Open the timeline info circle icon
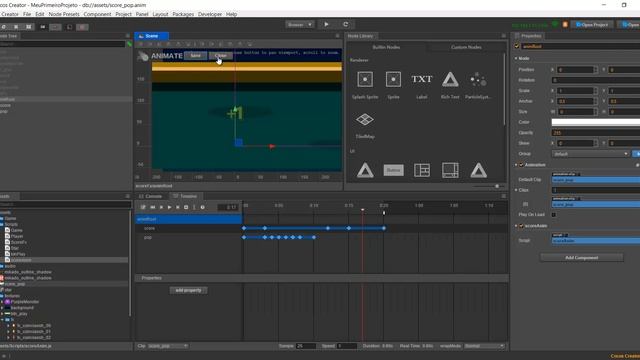This screenshot has width=640, height=360. point(202,207)
